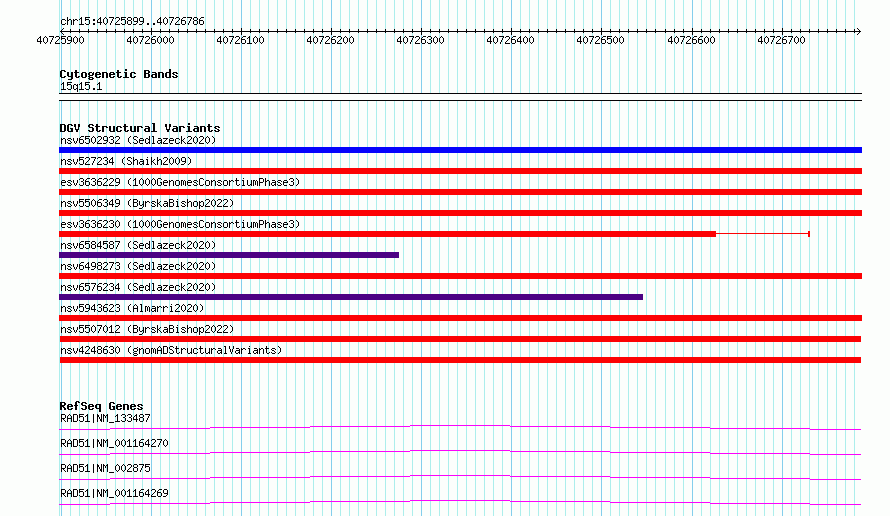Click ruler position 40726000

(x=150, y=40)
